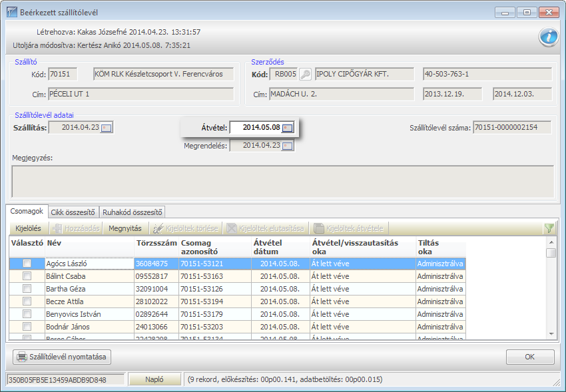Click the Átvétel dátum column header

click(x=280, y=247)
